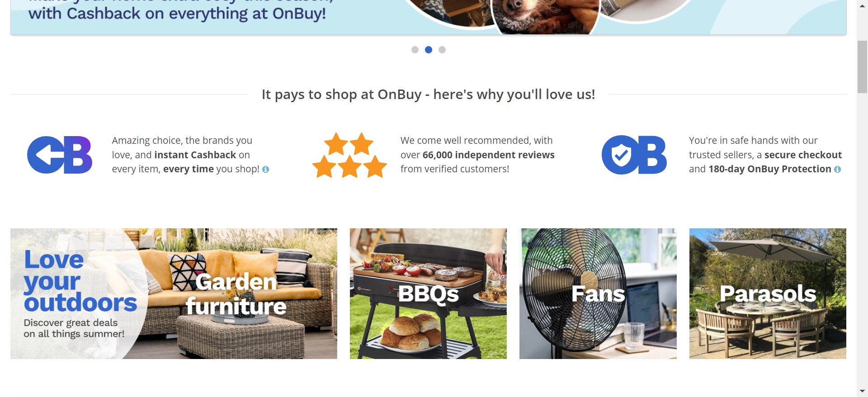868x397 pixels.
Task: Click the browser scrollbar up arrow
Action: click(x=862, y=6)
